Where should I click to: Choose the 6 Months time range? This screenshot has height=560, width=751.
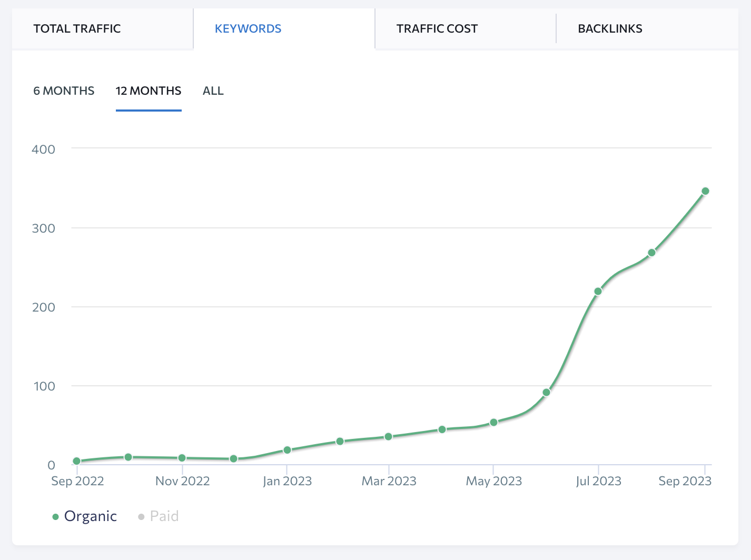tap(64, 91)
